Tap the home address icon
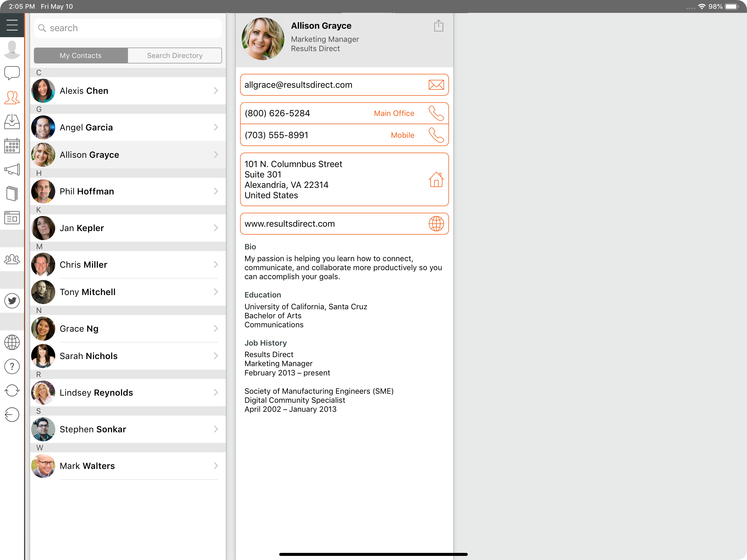Viewport: 747px width, 560px height. click(436, 179)
